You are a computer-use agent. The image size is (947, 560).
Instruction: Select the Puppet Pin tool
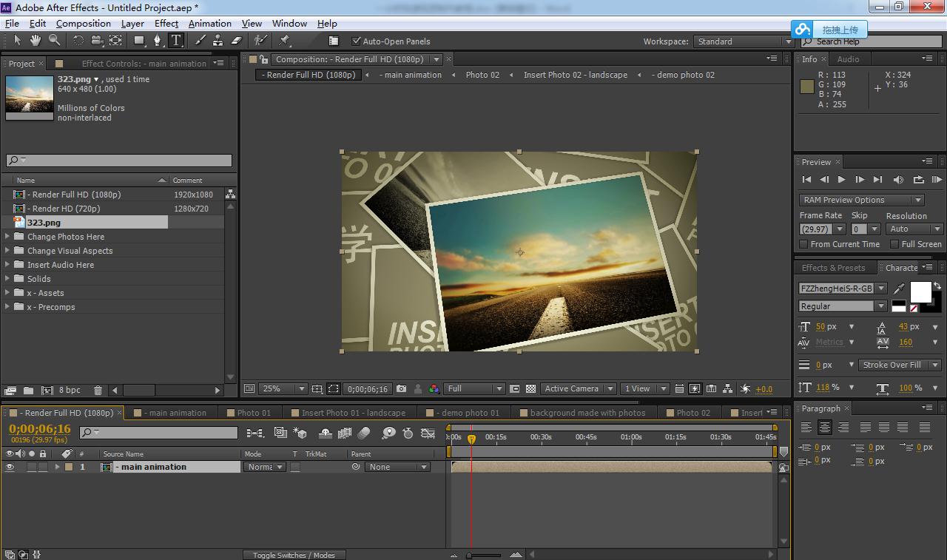click(285, 41)
